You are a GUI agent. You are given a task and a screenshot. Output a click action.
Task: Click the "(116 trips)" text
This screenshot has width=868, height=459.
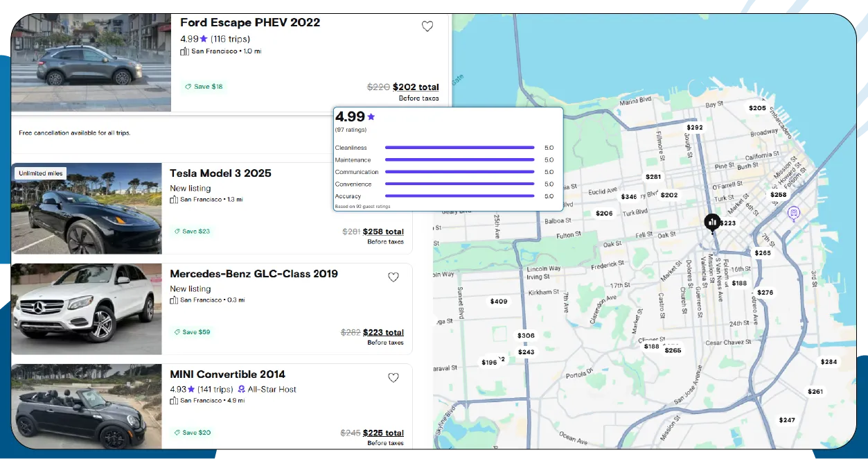pos(231,39)
